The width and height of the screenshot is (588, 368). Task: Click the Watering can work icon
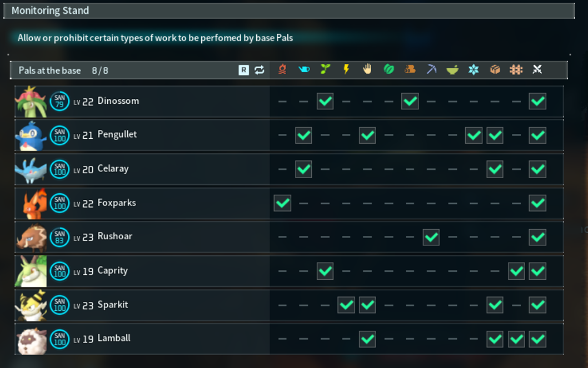[303, 70]
